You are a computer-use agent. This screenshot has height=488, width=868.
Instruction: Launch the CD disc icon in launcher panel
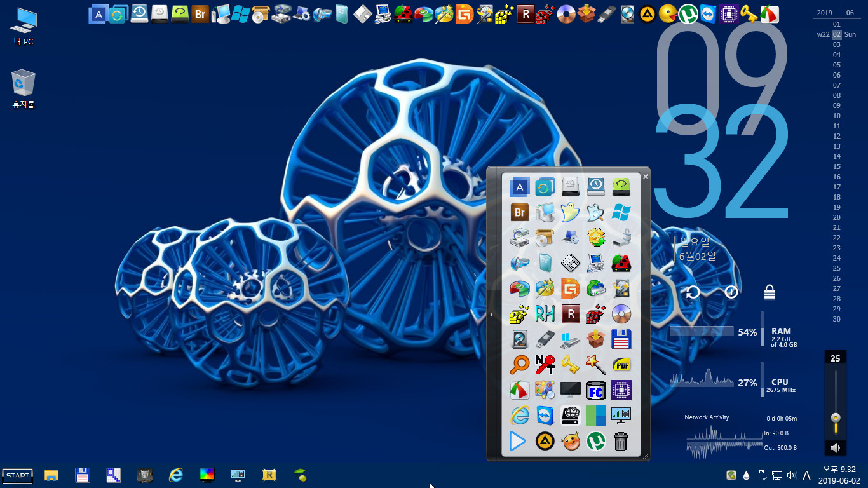[621, 314]
